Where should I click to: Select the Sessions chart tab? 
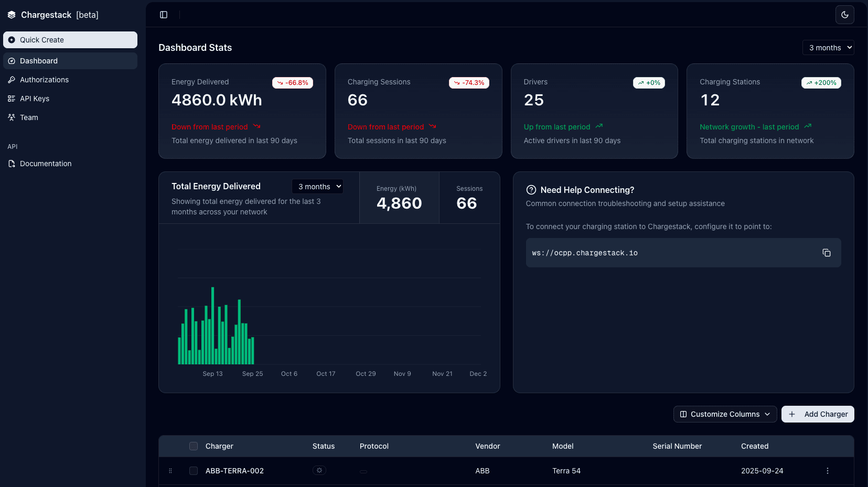coord(469,198)
